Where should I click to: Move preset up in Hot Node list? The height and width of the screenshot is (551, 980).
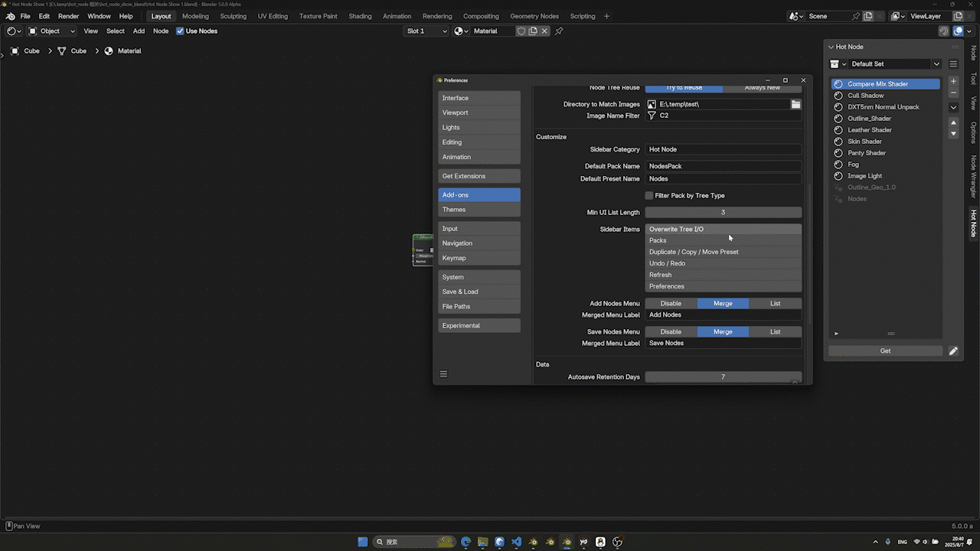[953, 122]
